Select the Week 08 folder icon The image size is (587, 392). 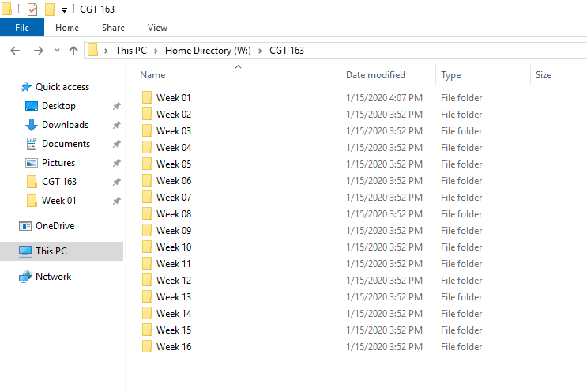click(147, 213)
